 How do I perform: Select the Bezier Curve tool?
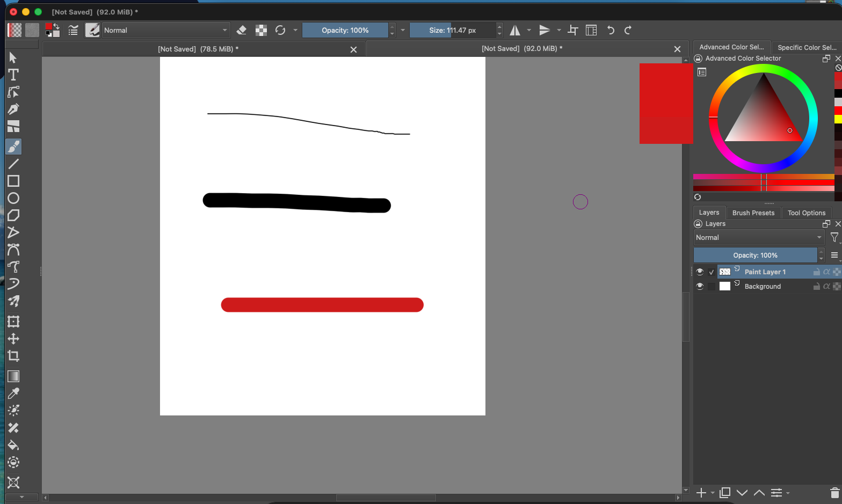tap(13, 250)
